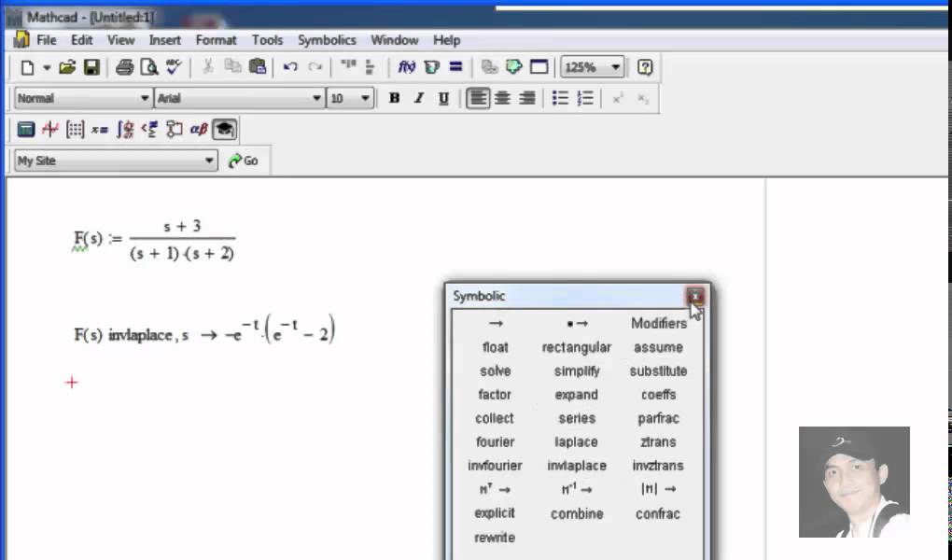
Task: Open the Calculator toolbar icon
Action: click(x=26, y=129)
